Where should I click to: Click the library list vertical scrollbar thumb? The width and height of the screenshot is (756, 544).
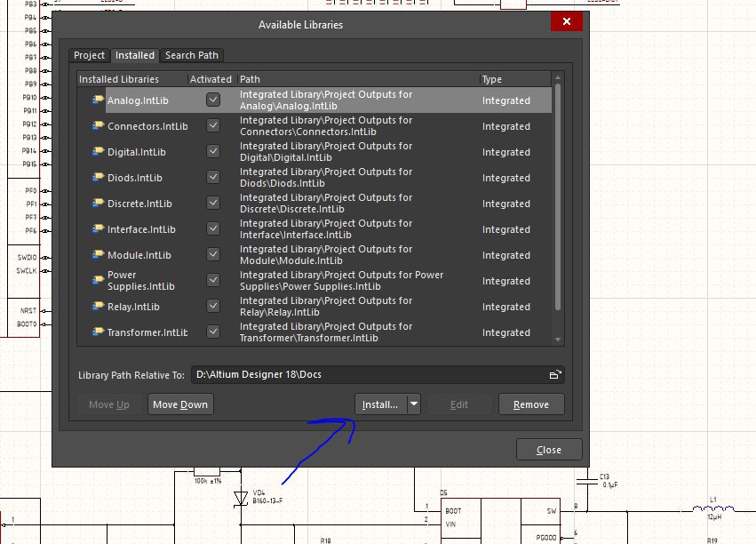point(558,196)
